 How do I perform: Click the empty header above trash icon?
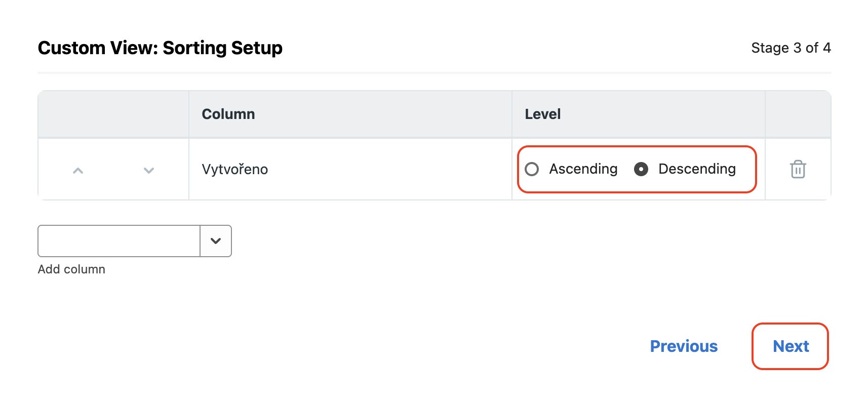click(798, 114)
